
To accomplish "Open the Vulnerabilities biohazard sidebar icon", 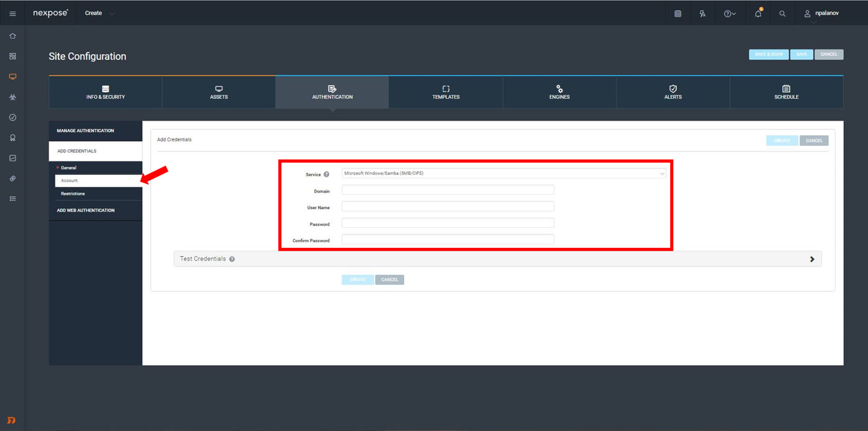I will coord(13,97).
